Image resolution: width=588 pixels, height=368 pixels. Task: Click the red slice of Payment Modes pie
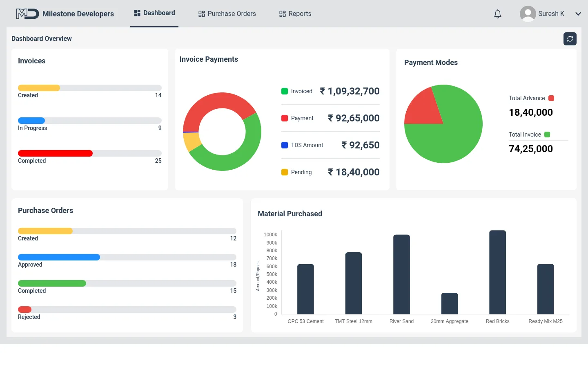pos(425,108)
